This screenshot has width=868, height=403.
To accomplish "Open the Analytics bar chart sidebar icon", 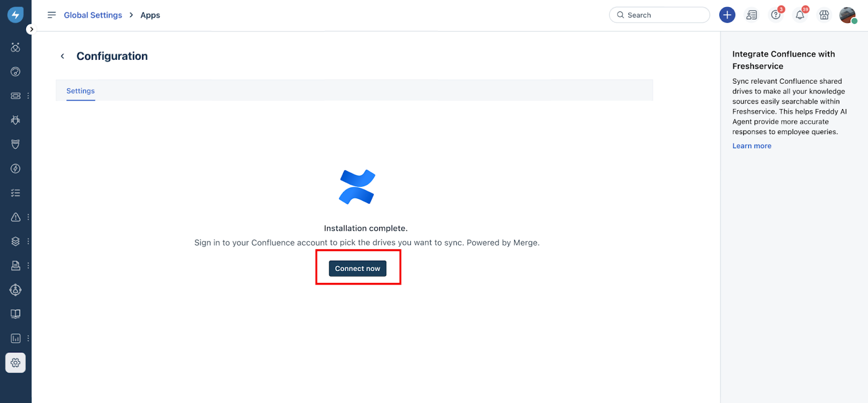I will [16, 338].
